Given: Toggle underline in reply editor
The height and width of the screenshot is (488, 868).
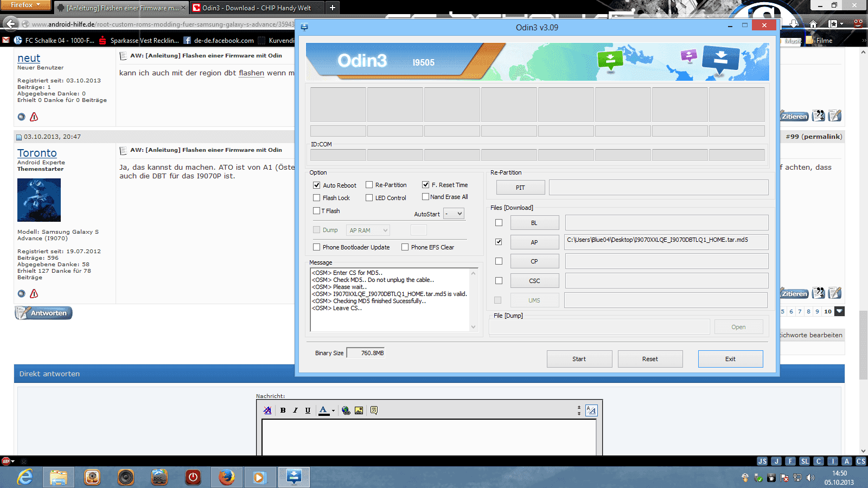Looking at the screenshot, I should (x=308, y=410).
